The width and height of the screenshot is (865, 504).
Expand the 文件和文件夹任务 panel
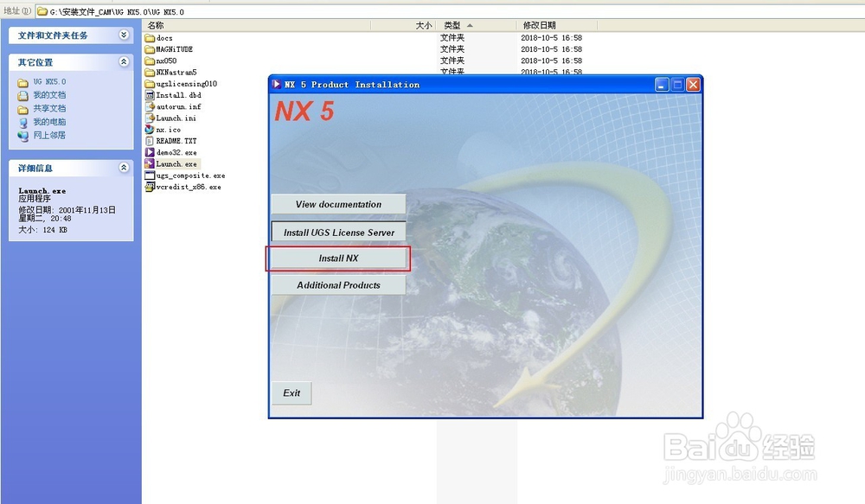click(x=124, y=35)
